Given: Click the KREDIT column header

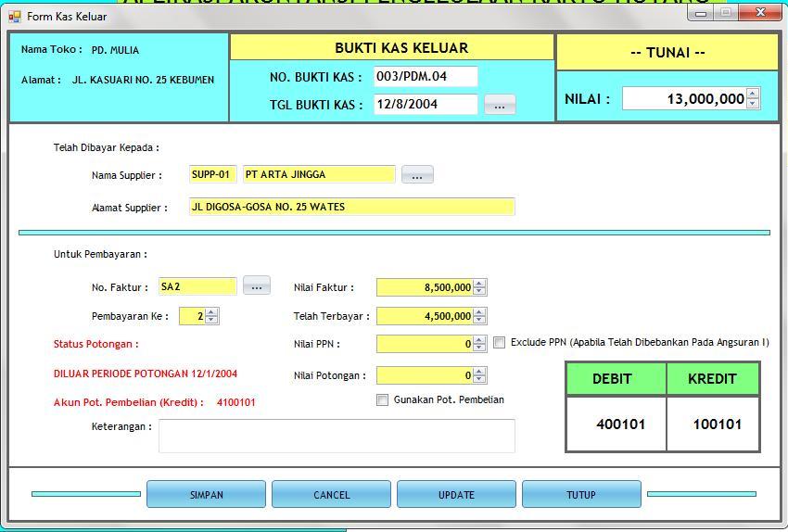Looking at the screenshot, I should pos(713,379).
